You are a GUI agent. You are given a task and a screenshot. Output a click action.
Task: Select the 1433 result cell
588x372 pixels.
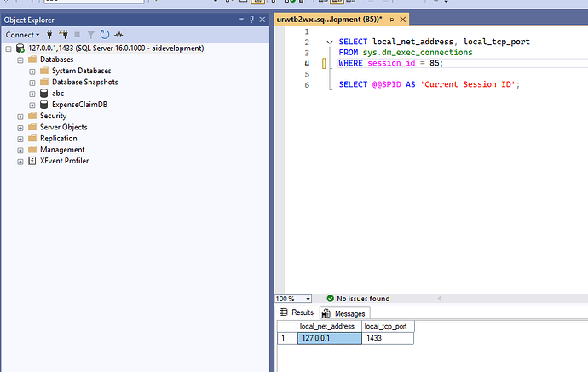(x=387, y=338)
